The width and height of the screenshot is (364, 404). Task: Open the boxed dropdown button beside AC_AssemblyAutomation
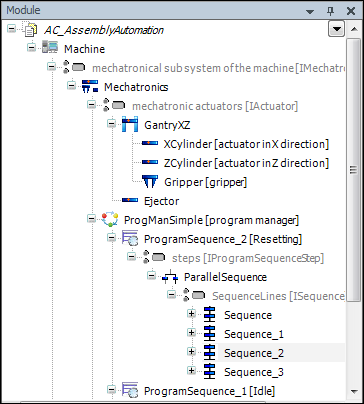point(336,29)
